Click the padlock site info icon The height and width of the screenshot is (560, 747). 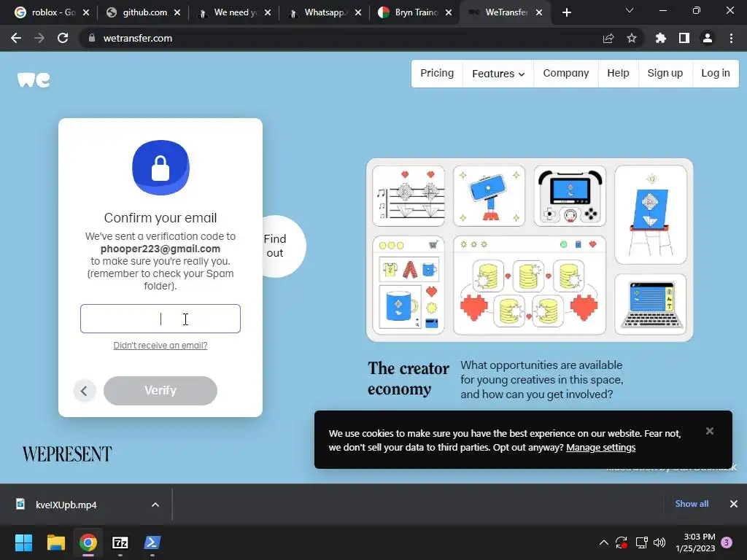(91, 38)
